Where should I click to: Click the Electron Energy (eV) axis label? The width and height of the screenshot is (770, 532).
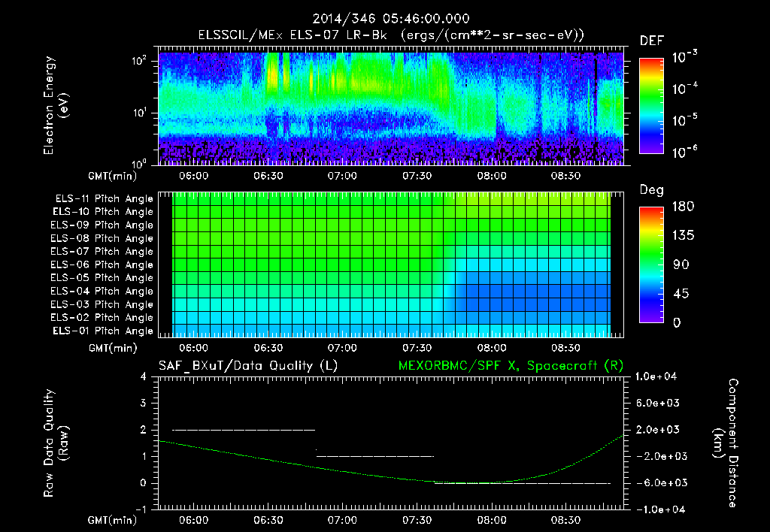(x=56, y=105)
